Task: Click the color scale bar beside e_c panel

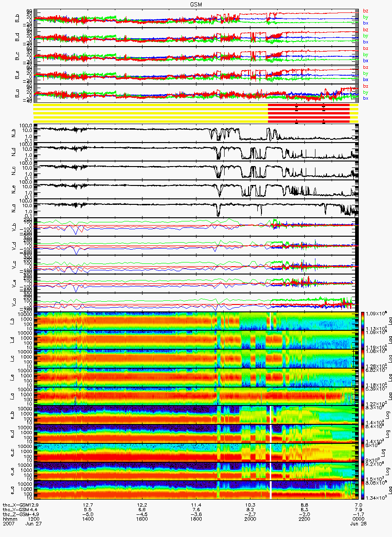Action: point(362,453)
